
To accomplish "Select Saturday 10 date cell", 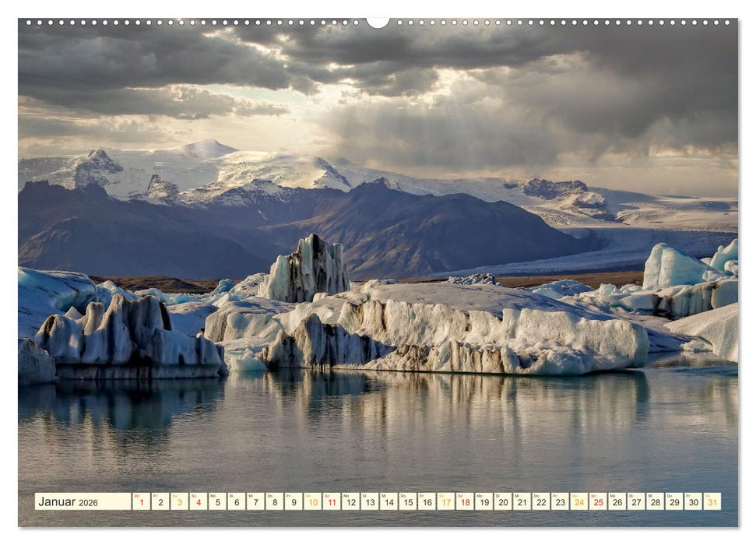I will (x=312, y=502).
